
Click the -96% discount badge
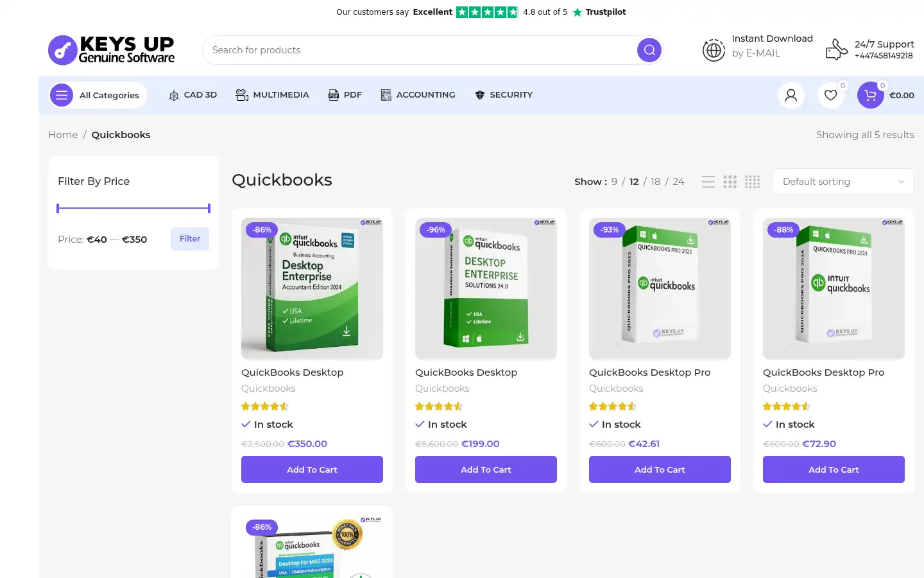coord(436,230)
